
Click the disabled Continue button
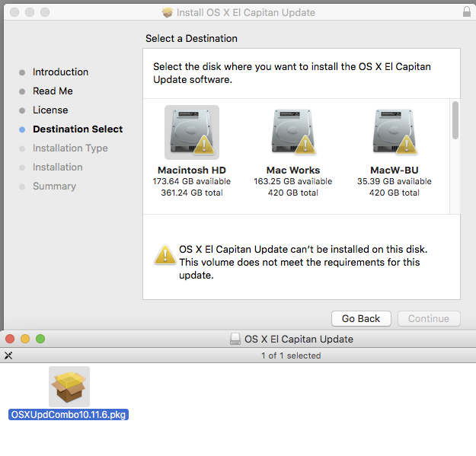point(429,318)
